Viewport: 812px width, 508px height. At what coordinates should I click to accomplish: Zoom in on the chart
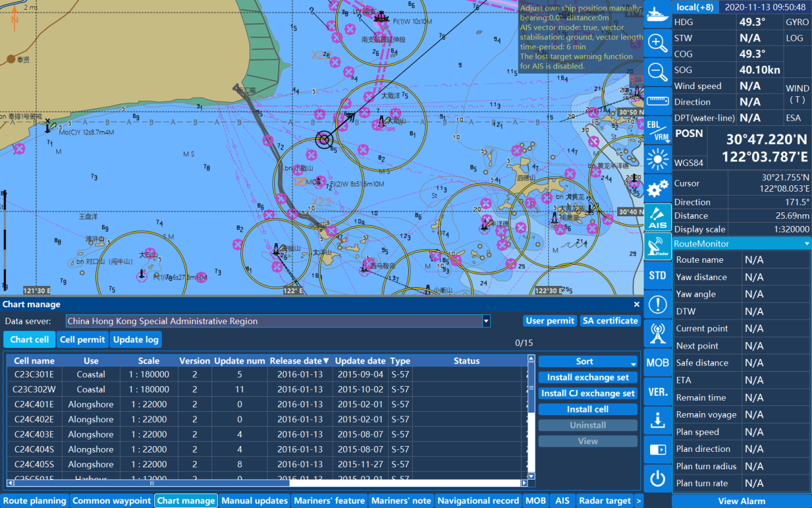coord(657,43)
